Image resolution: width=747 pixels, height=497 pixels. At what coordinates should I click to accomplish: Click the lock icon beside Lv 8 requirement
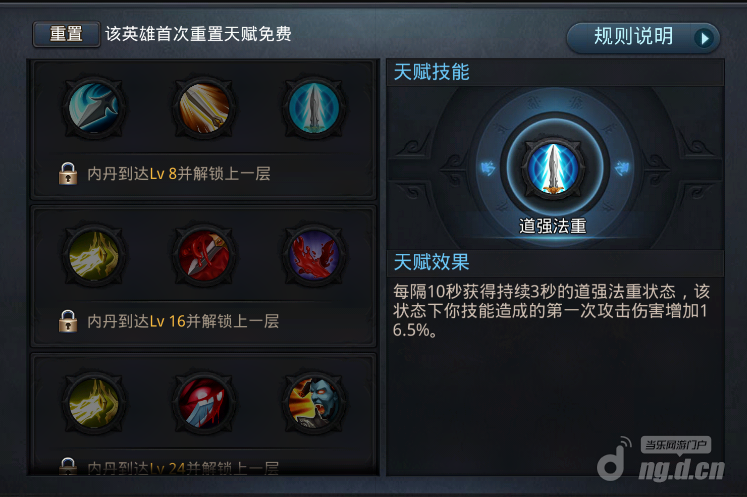68,173
